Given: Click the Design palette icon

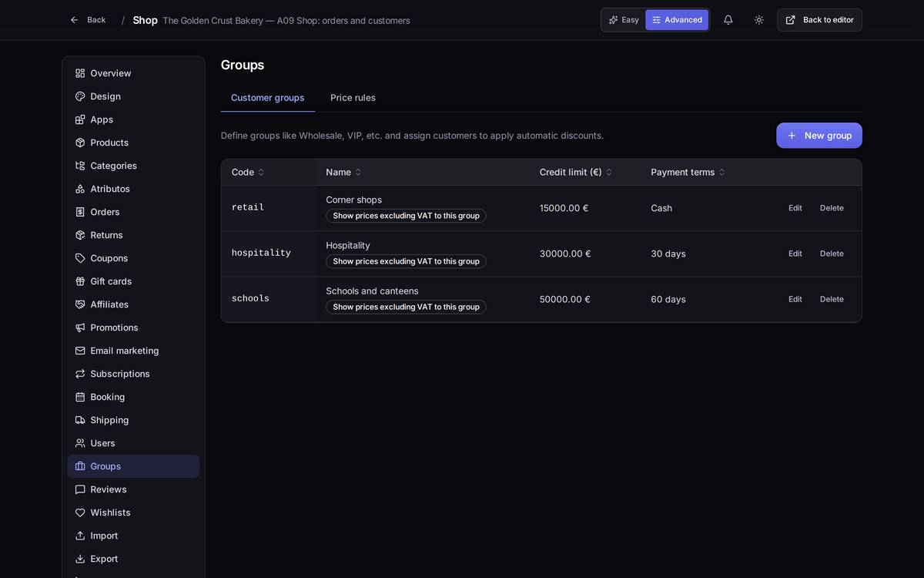Looking at the screenshot, I should pyautogui.click(x=80, y=96).
